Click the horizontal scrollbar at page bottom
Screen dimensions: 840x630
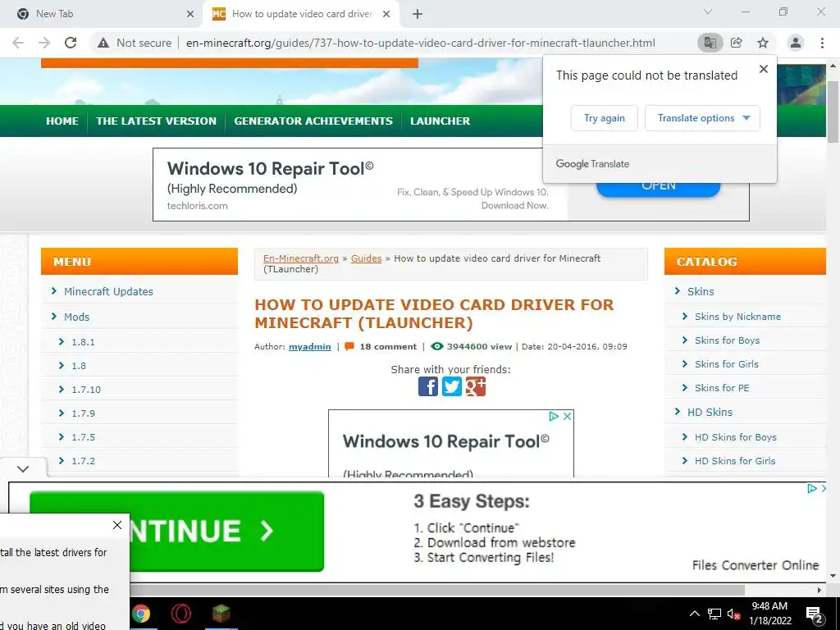437,590
